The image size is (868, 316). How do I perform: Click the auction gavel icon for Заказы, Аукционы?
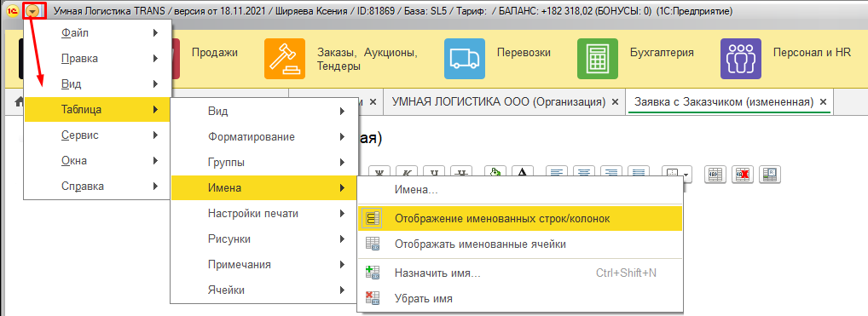tap(285, 59)
